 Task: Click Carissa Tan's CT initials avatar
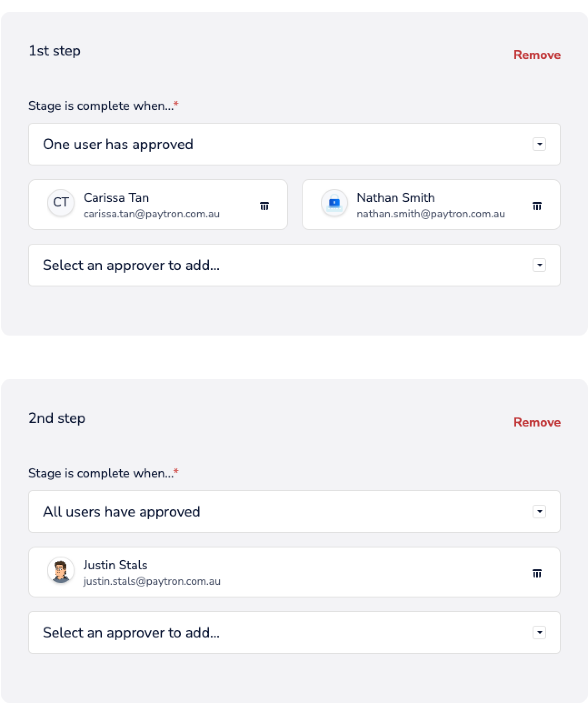coord(61,202)
